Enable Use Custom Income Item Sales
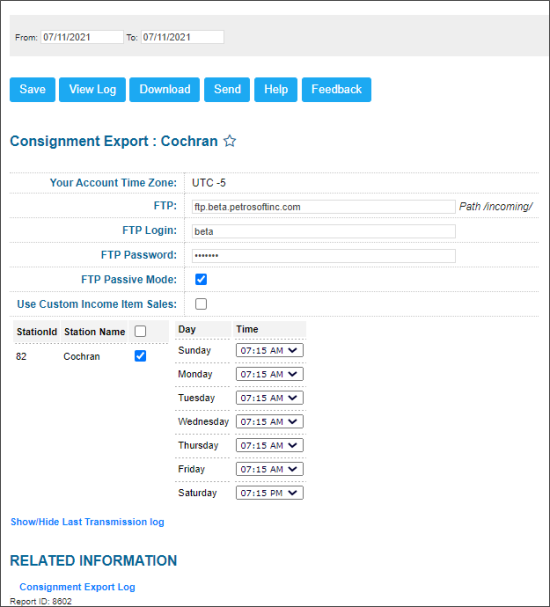 [201, 304]
